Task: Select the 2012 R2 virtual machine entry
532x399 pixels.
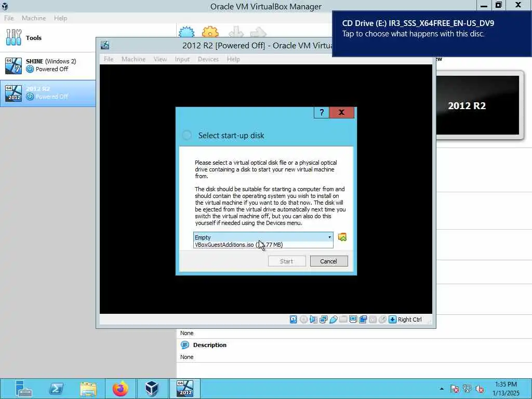Action: (48, 93)
